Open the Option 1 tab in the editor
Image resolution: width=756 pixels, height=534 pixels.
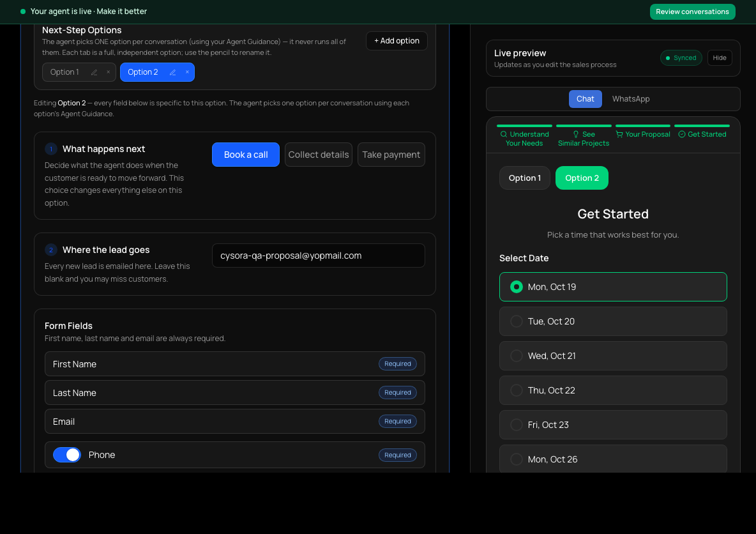coord(64,72)
